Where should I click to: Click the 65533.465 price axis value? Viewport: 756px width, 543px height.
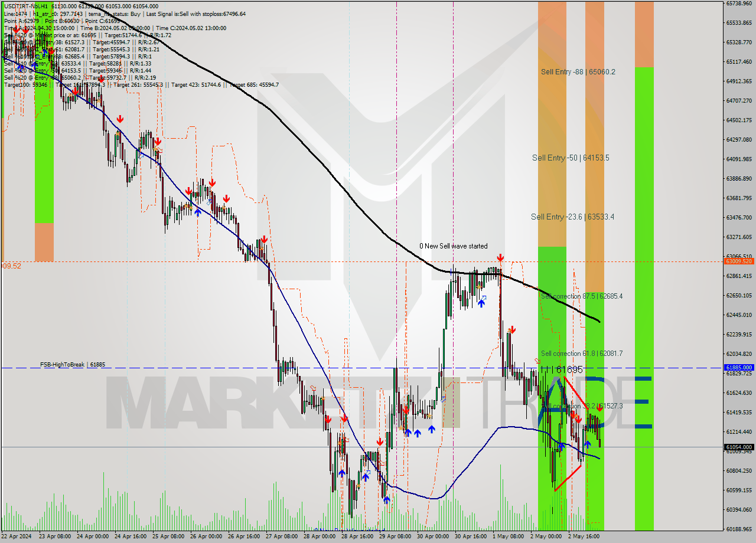point(738,22)
